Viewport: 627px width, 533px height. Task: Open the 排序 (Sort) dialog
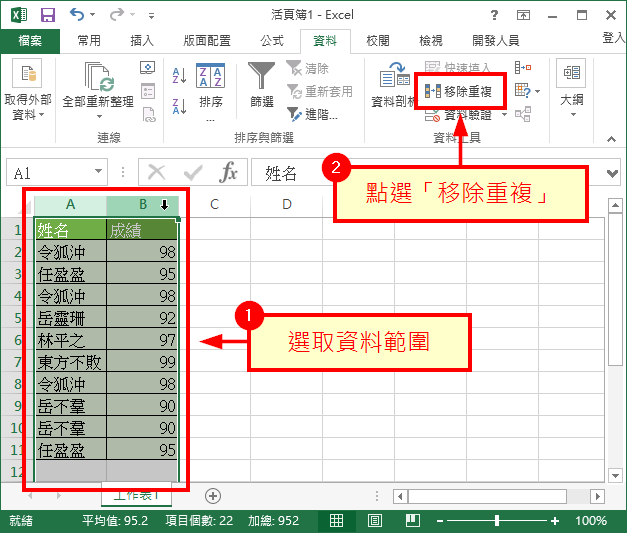[210, 87]
